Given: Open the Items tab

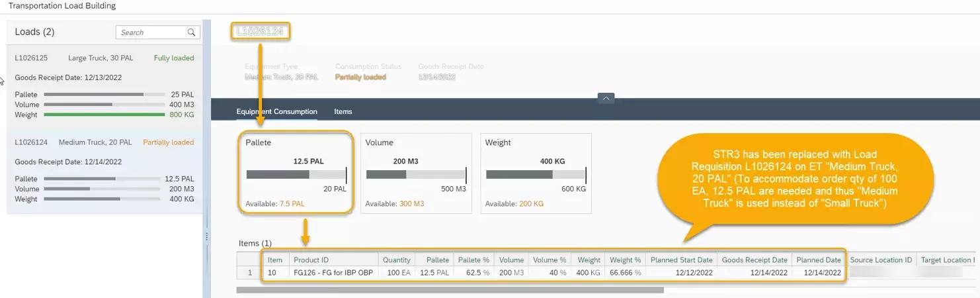Looking at the screenshot, I should point(343,112).
